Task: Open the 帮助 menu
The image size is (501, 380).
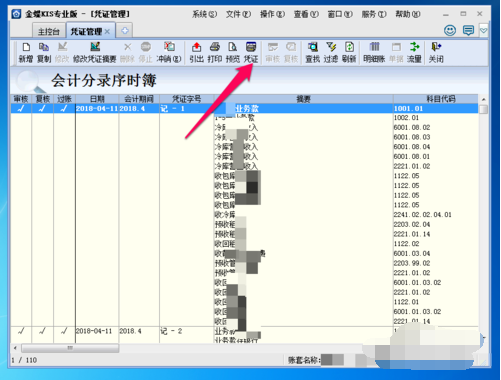Action: coord(408,14)
